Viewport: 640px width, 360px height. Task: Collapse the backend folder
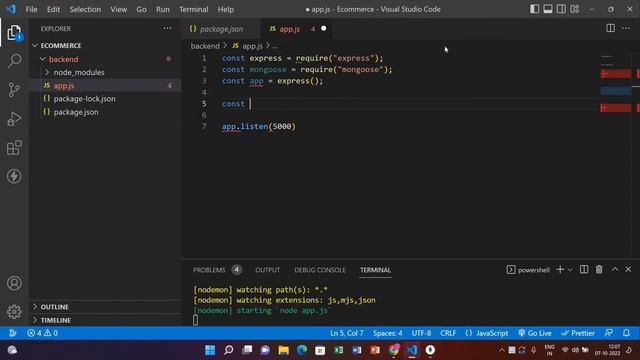[105, 59]
